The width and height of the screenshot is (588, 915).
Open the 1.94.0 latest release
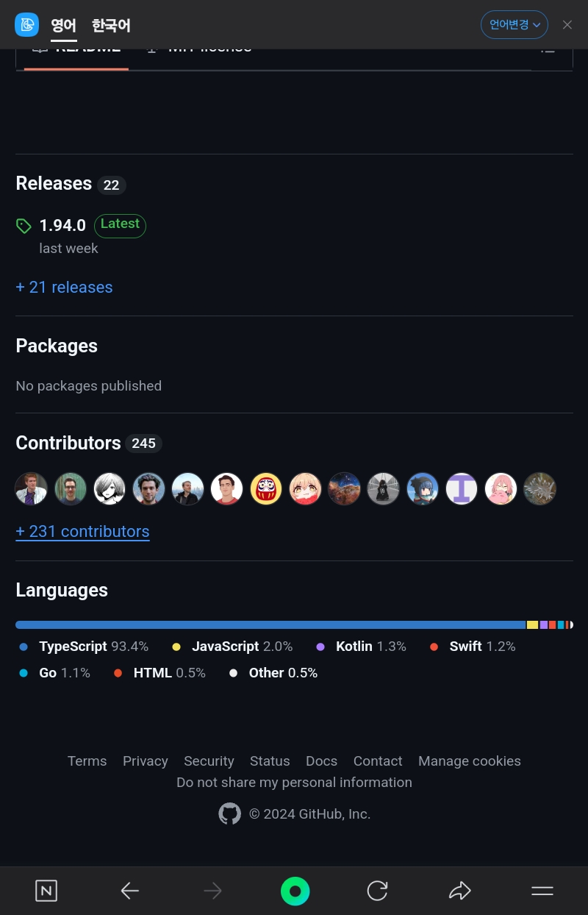click(x=62, y=225)
